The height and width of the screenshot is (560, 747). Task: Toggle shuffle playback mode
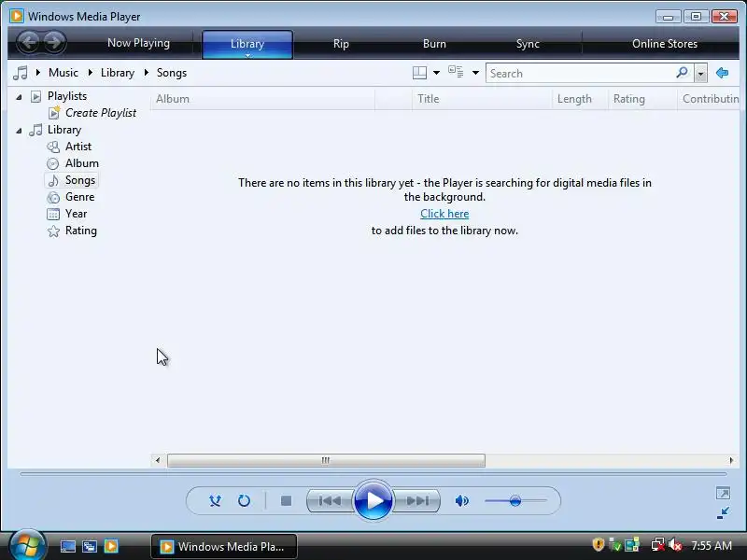(x=216, y=500)
